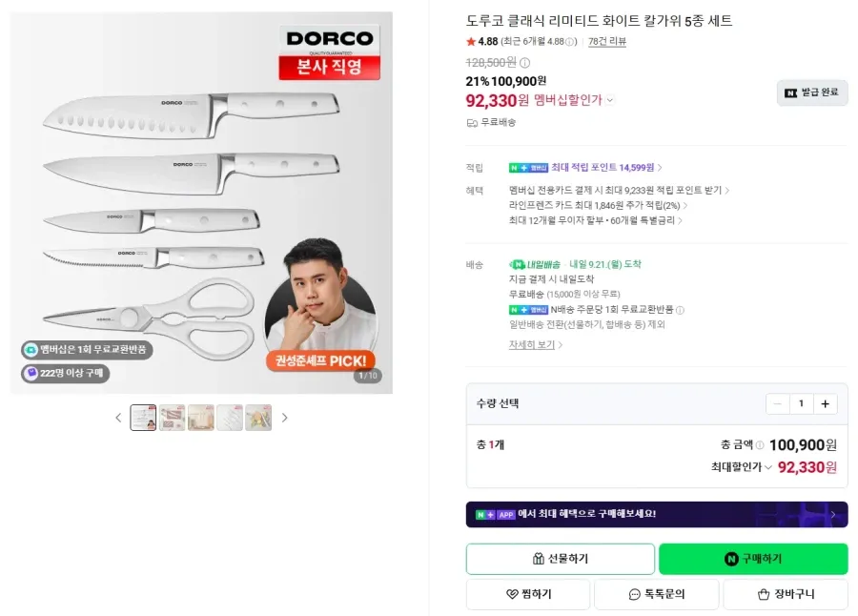Expand the 멤버십할인가 price dropdown
Image resolution: width=858 pixels, height=616 pixels.
pyautogui.click(x=609, y=100)
